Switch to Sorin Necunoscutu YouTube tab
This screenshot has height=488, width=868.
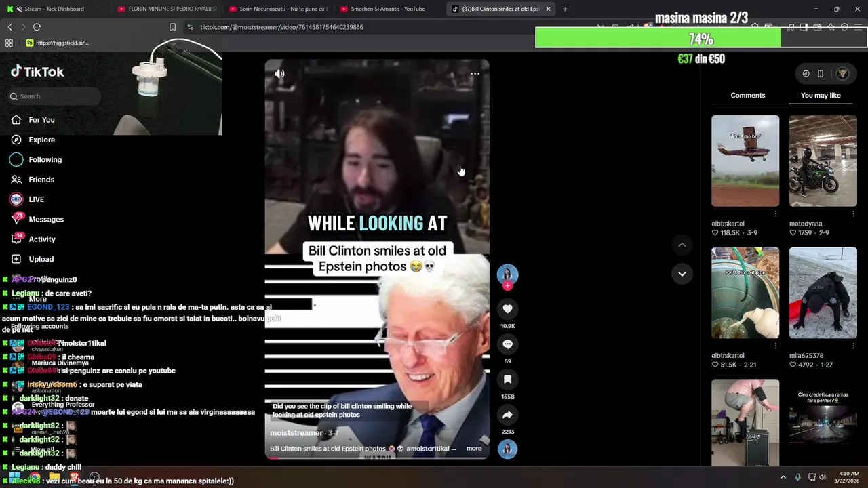(278, 9)
